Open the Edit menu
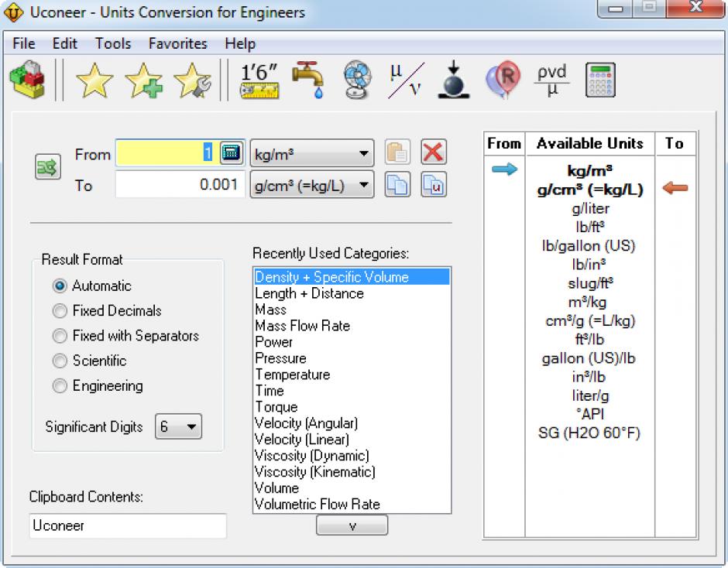728x568 pixels. [x=65, y=43]
